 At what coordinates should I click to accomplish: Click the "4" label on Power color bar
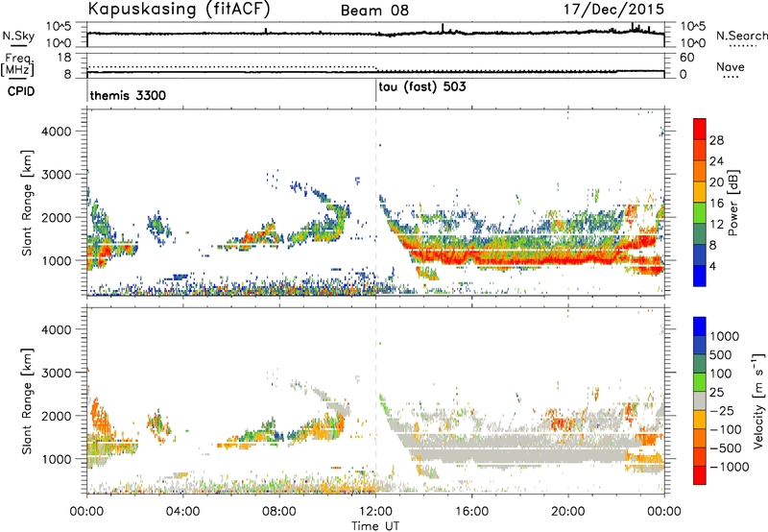(712, 267)
